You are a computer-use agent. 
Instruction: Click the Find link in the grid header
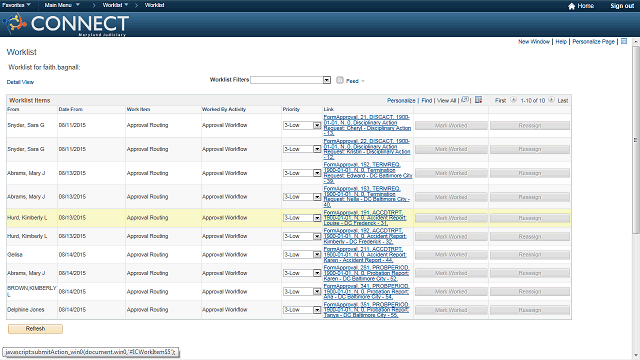click(427, 100)
